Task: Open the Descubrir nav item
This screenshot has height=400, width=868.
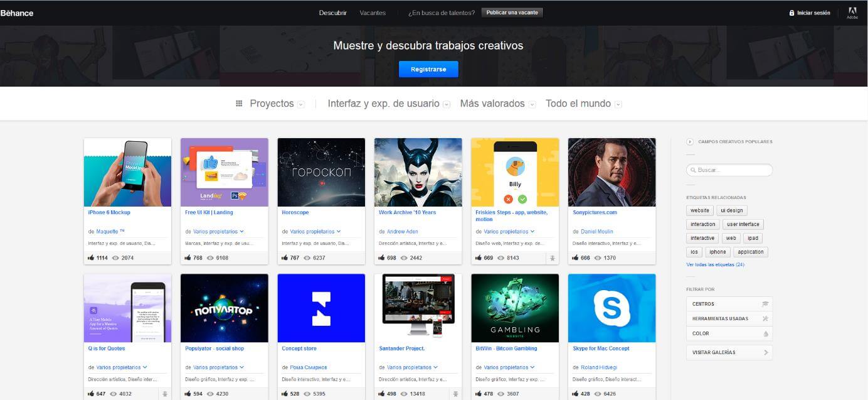Action: [332, 13]
